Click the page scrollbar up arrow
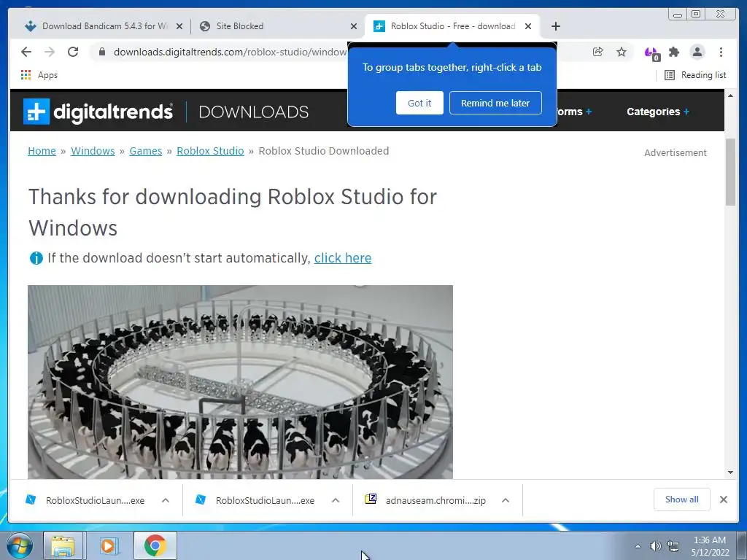747x560 pixels. tap(730, 96)
